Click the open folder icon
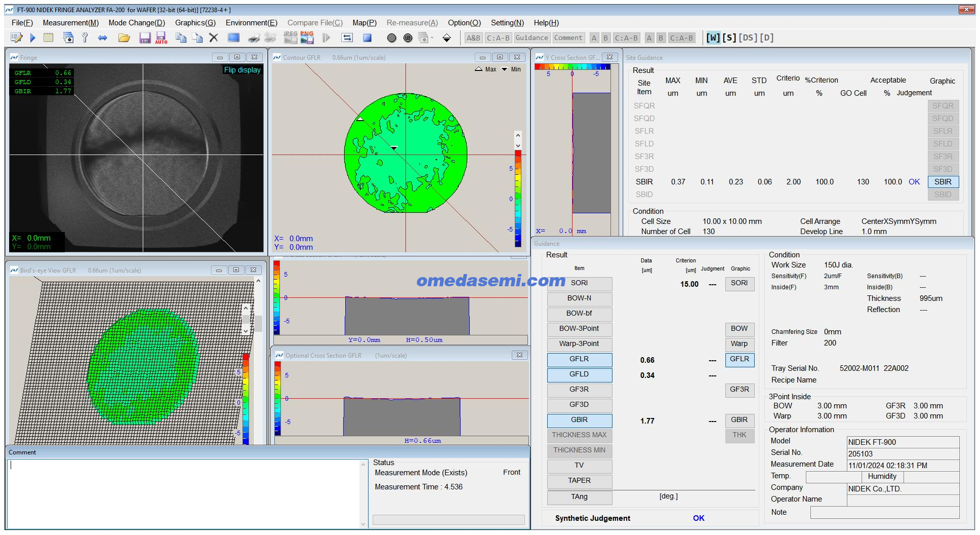 (x=124, y=38)
